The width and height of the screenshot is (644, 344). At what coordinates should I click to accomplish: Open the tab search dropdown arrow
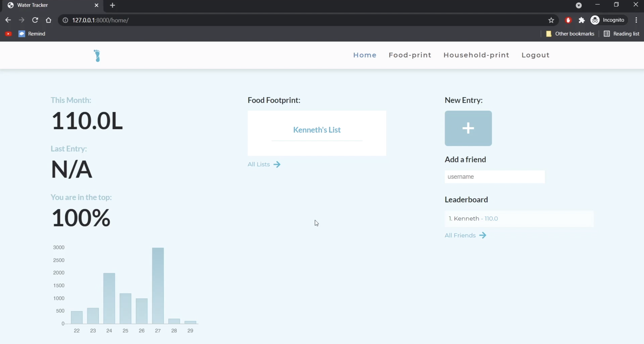(579, 5)
